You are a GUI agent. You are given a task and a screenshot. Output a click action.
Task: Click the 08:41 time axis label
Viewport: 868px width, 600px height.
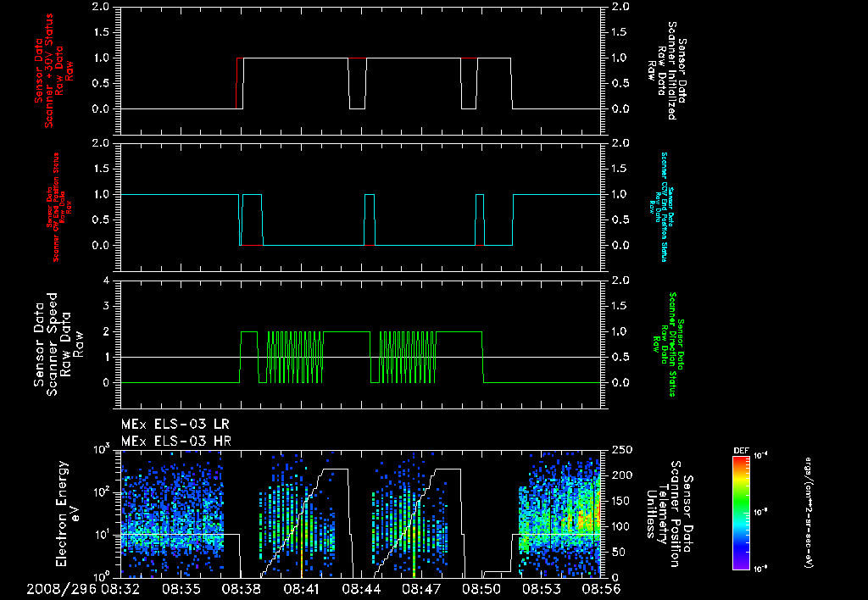click(301, 589)
